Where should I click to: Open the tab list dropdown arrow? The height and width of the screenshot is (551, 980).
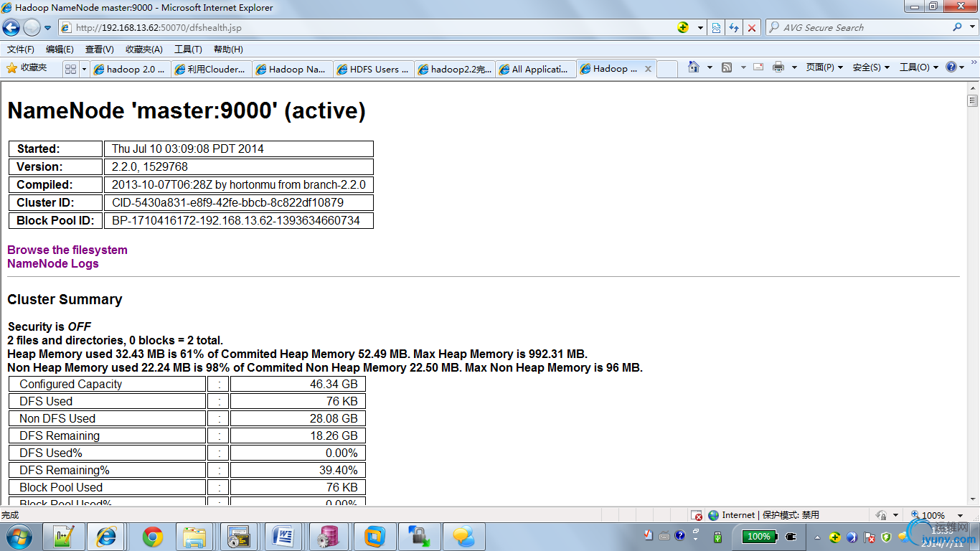point(85,69)
